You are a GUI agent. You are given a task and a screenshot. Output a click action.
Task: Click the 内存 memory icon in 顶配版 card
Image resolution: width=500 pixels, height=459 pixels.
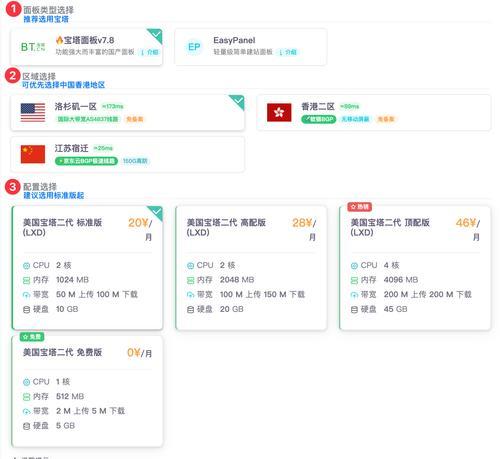point(354,280)
